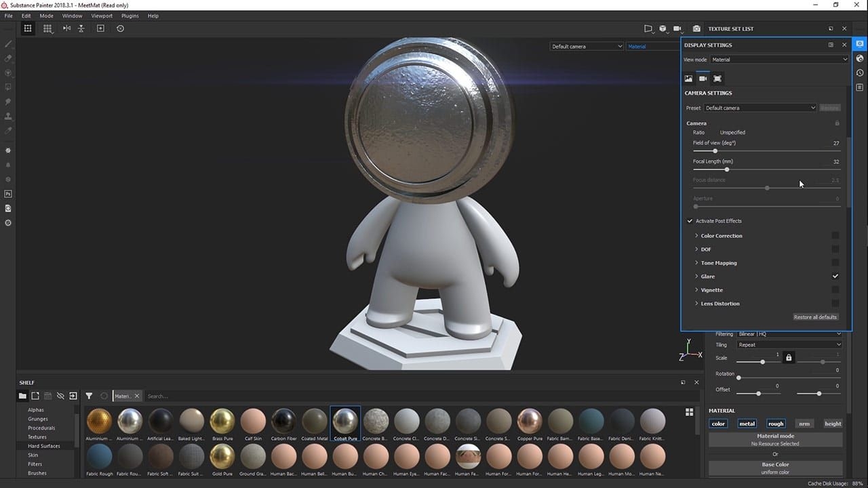The image size is (868, 488).
Task: Open the Viewport menu
Action: pos(102,16)
